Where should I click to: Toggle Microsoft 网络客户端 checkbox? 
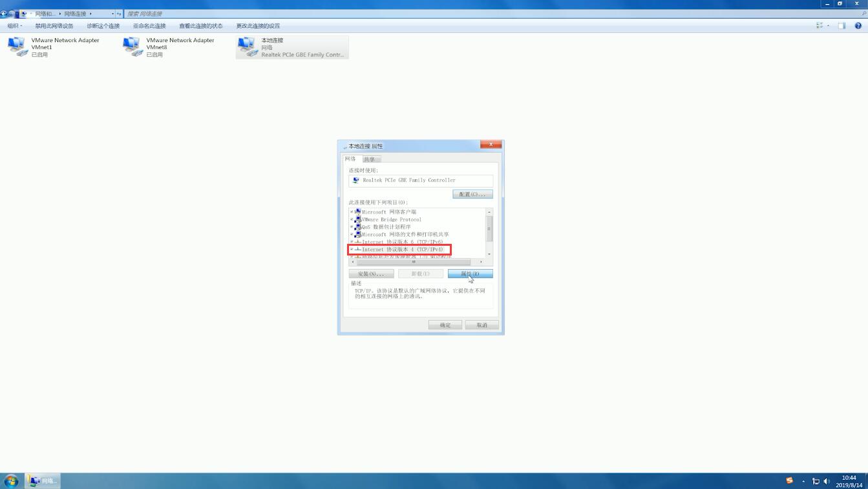click(x=352, y=212)
